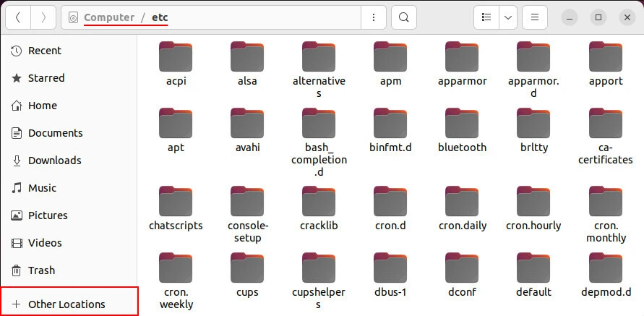Open Downloads from the sidebar
The image size is (644, 316).
(x=54, y=161)
